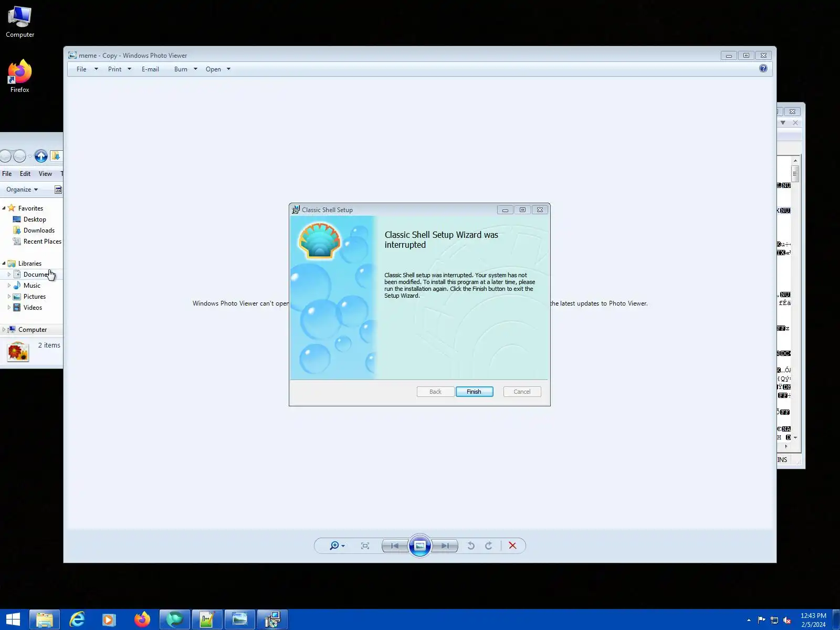Click the muted volume tray icon

click(x=787, y=620)
